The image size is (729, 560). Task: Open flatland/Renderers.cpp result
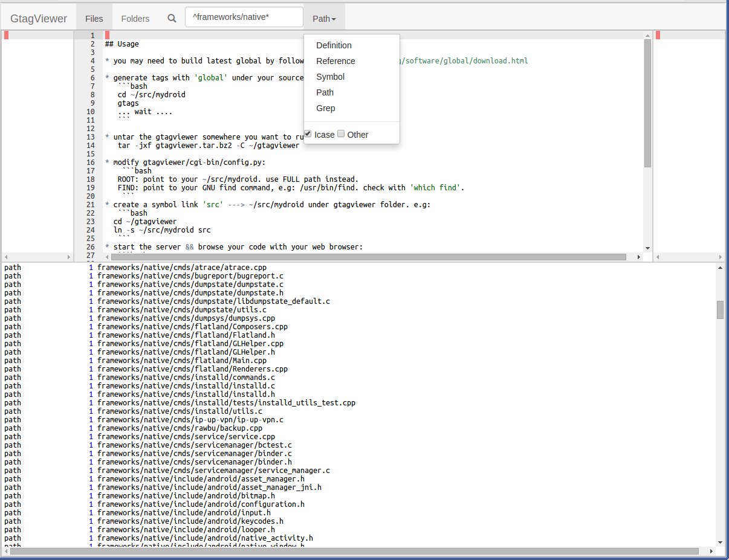pyautogui.click(x=192, y=369)
